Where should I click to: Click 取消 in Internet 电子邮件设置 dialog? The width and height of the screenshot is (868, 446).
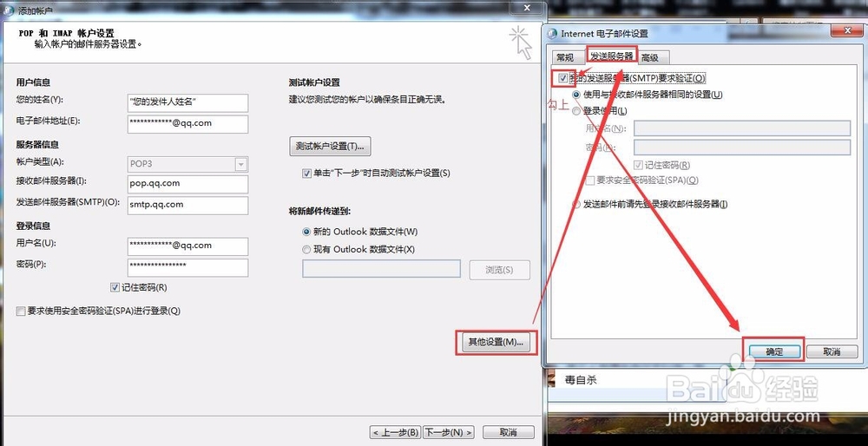(832, 351)
